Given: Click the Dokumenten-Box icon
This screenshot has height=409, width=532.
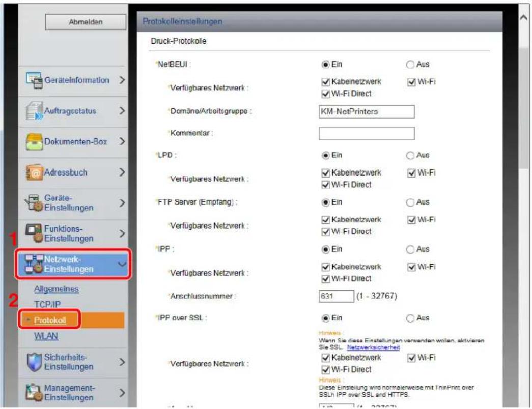Looking at the screenshot, I should tap(34, 142).
